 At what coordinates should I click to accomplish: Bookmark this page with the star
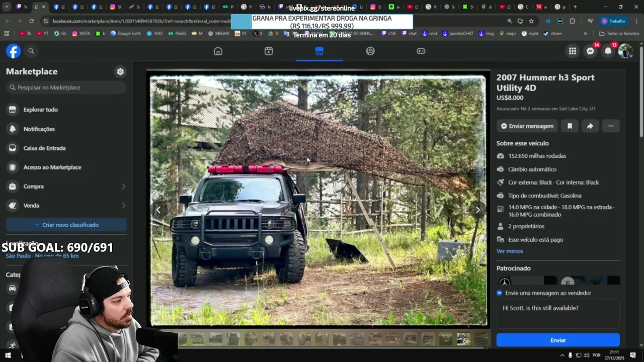pyautogui.click(x=531, y=21)
